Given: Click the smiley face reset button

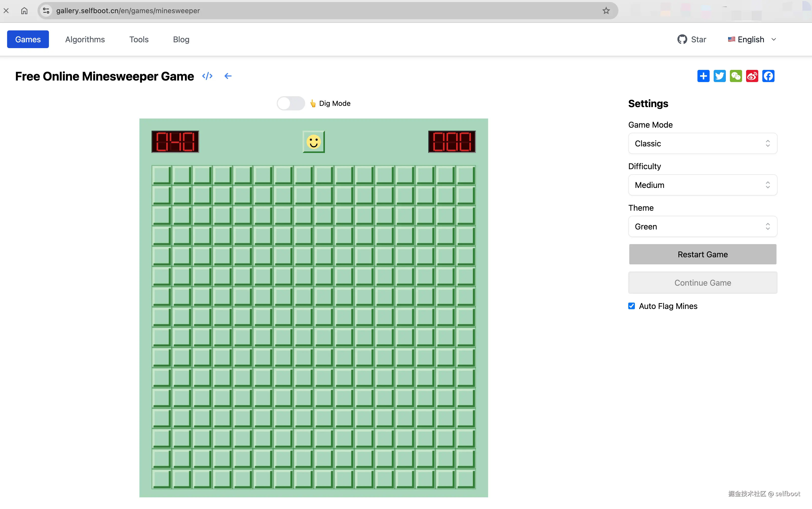Looking at the screenshot, I should [313, 142].
